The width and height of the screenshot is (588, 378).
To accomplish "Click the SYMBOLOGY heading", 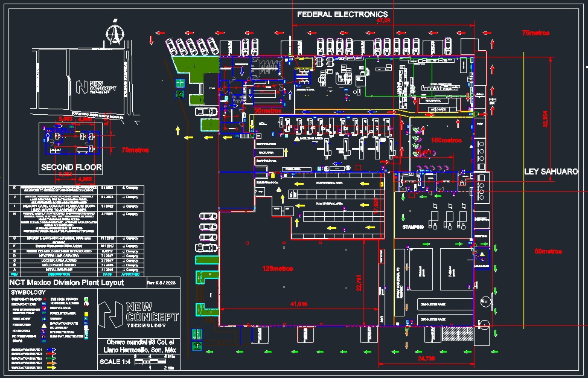I will tap(28, 292).
